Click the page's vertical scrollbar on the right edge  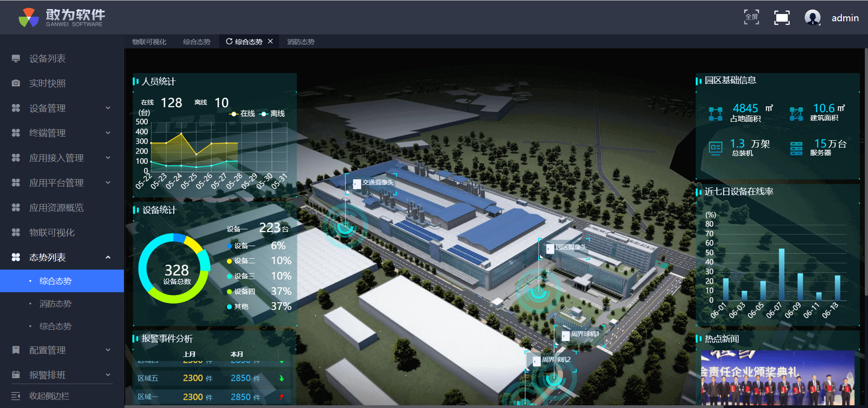(x=866, y=172)
